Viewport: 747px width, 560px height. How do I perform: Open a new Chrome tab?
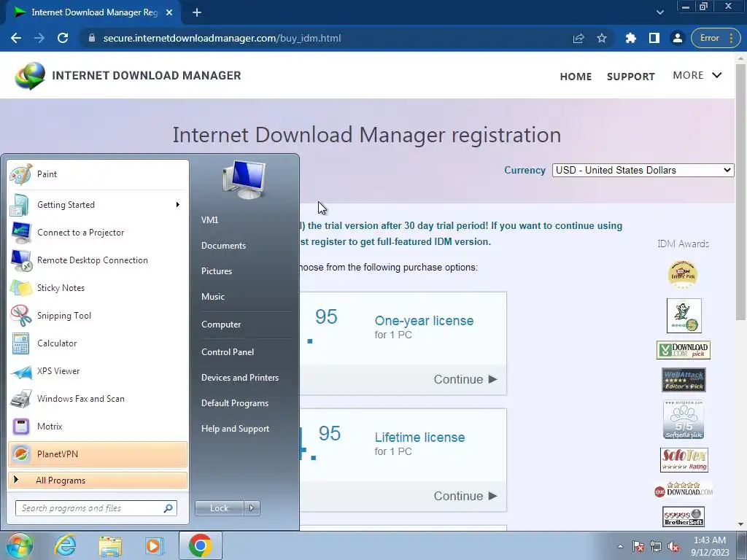[197, 12]
